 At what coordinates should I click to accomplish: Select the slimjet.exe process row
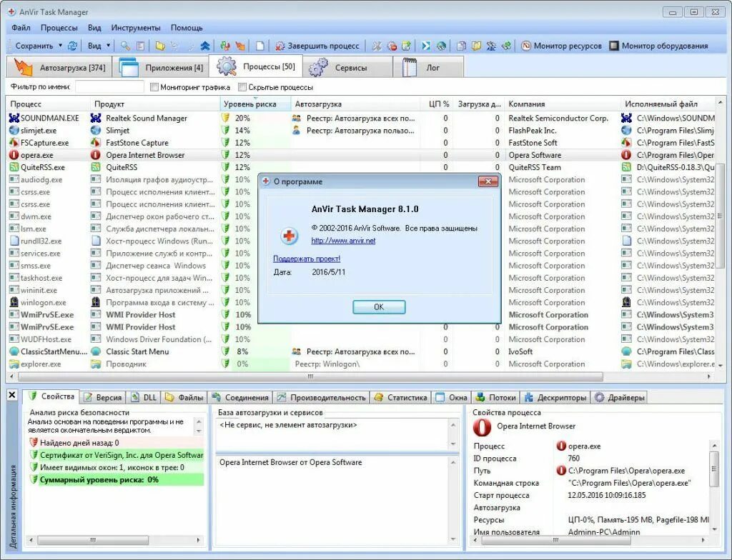point(361,130)
